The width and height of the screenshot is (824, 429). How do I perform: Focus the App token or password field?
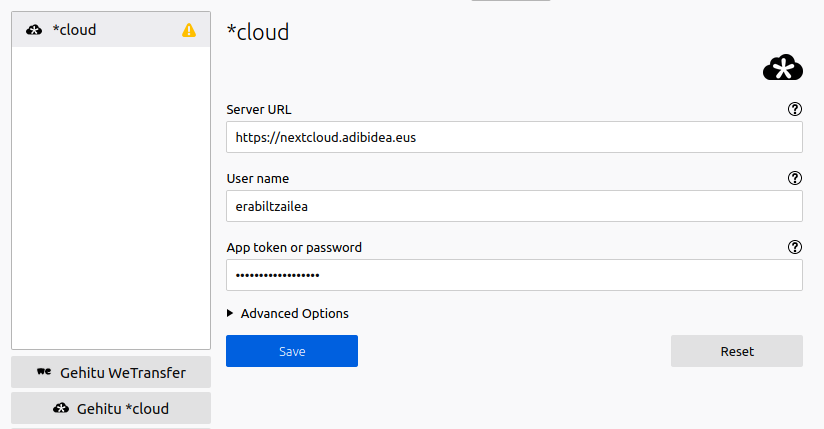tap(514, 275)
